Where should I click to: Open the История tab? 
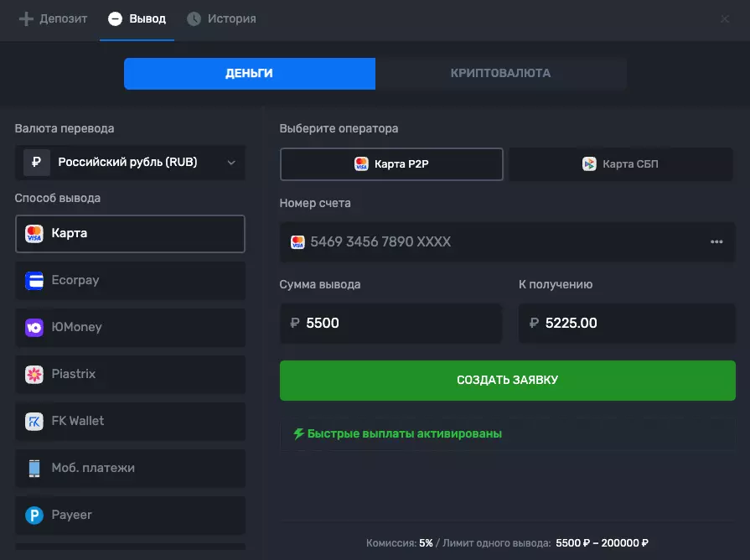(x=221, y=18)
